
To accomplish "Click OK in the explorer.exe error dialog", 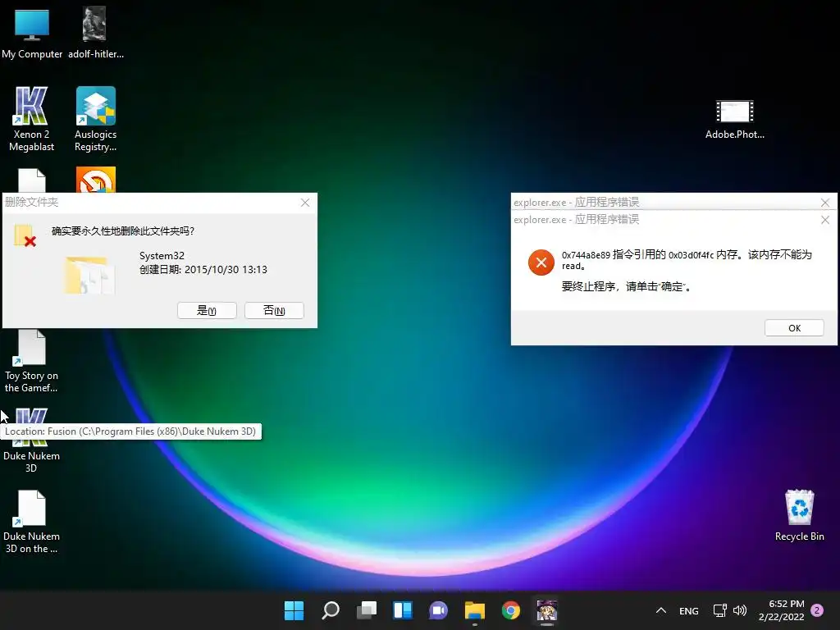I will 794,328.
